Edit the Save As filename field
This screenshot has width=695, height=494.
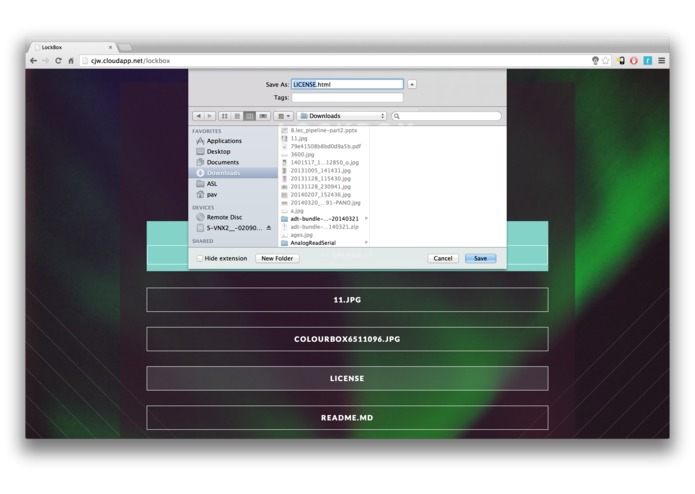pyautogui.click(x=347, y=84)
